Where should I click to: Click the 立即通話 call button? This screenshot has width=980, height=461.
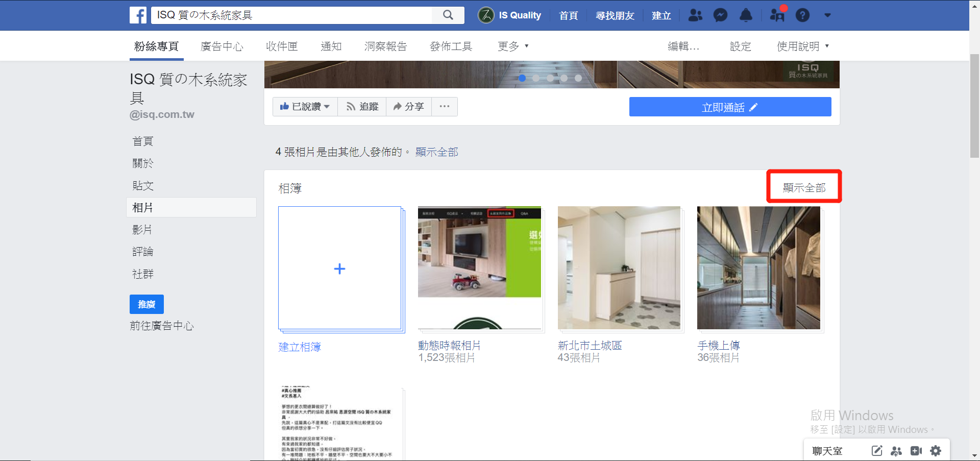click(x=730, y=107)
